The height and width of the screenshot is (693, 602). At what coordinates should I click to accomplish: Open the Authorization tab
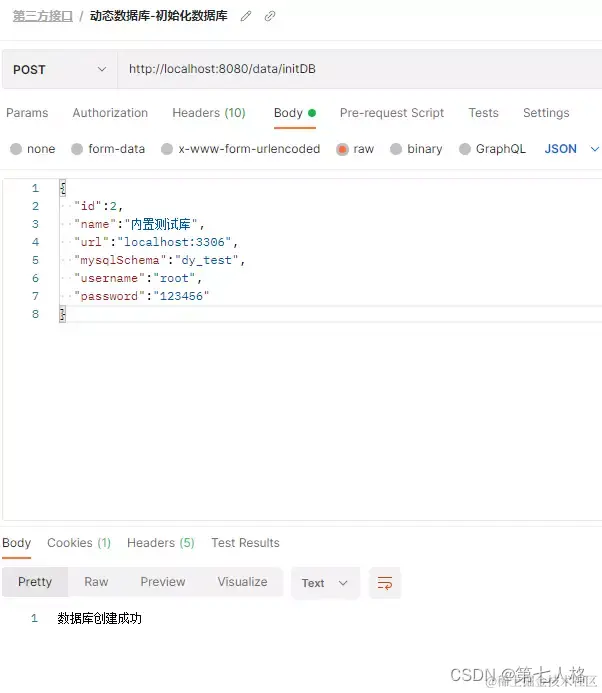(x=110, y=113)
